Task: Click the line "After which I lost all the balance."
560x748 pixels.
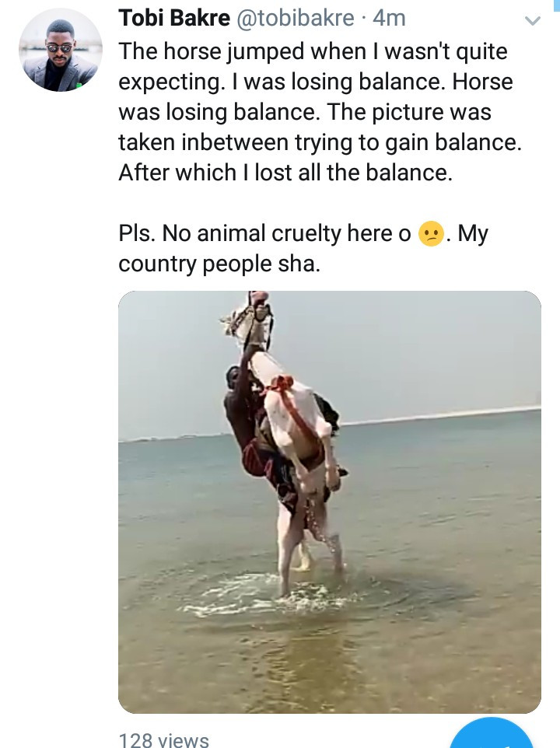Action: click(x=285, y=173)
